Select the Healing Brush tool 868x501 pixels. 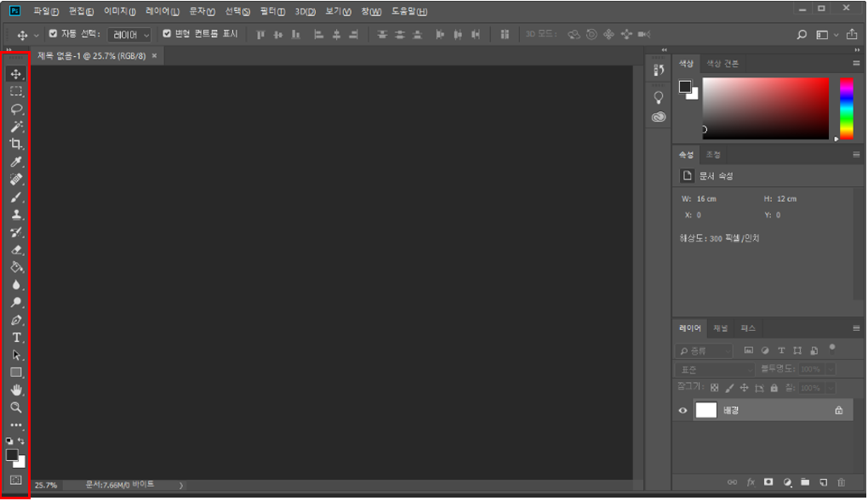tap(16, 179)
